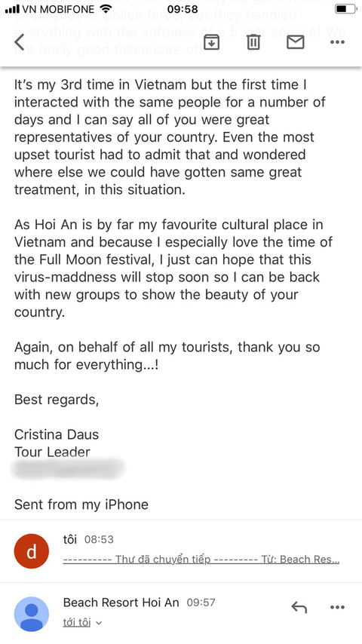
Task: Open the forwarded message 'Thư đã chuyển tiếp' link
Action: (201, 559)
